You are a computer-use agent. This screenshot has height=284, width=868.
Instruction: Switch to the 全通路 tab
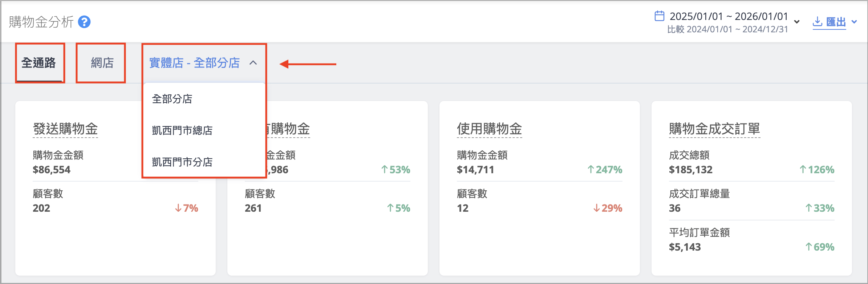point(38,63)
